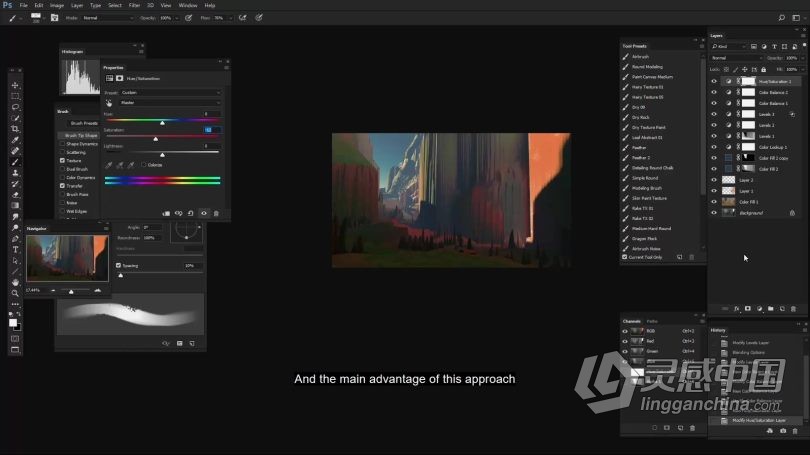Select the Zoom tool

pos(15,293)
